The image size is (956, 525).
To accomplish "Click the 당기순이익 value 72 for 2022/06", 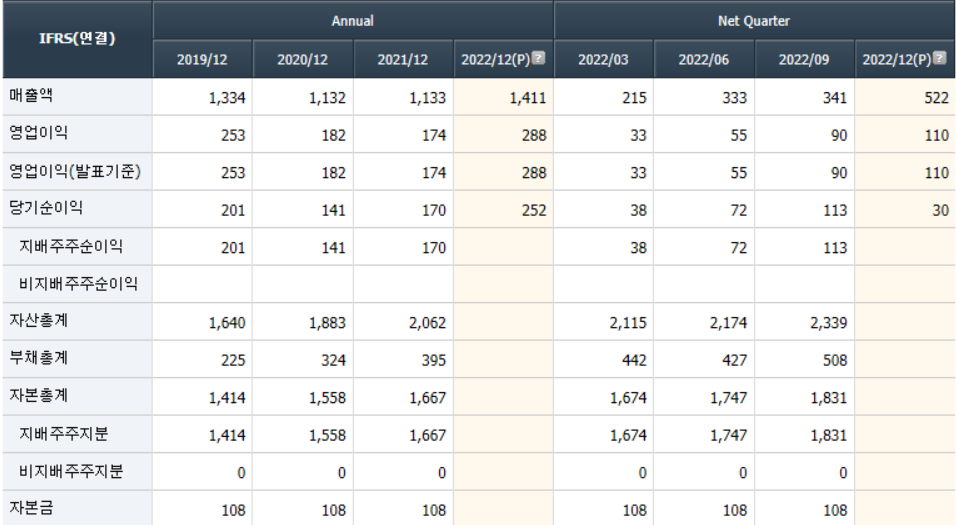I will (739, 210).
